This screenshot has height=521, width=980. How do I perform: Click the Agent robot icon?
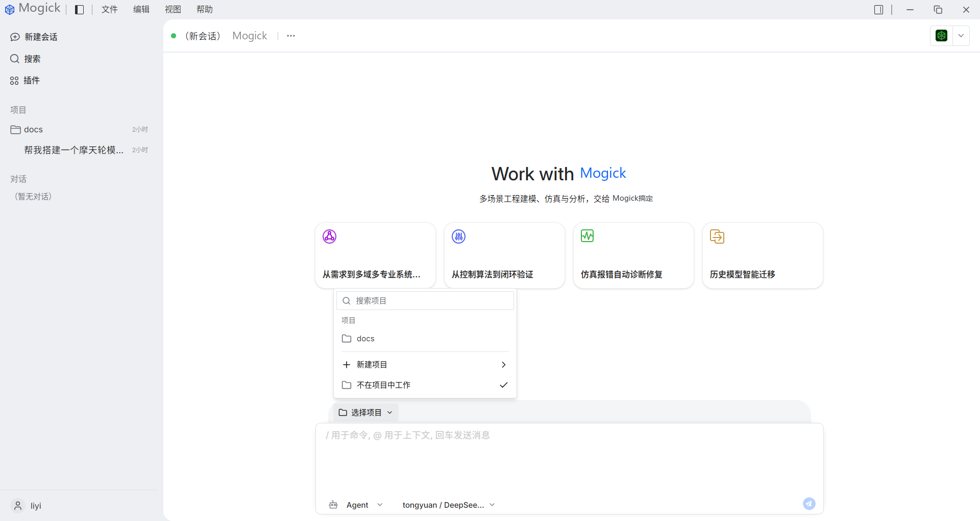pos(333,505)
